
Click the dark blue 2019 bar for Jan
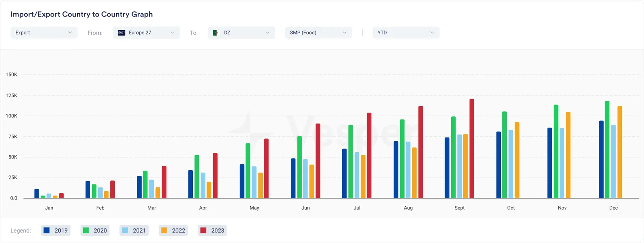coord(37,194)
